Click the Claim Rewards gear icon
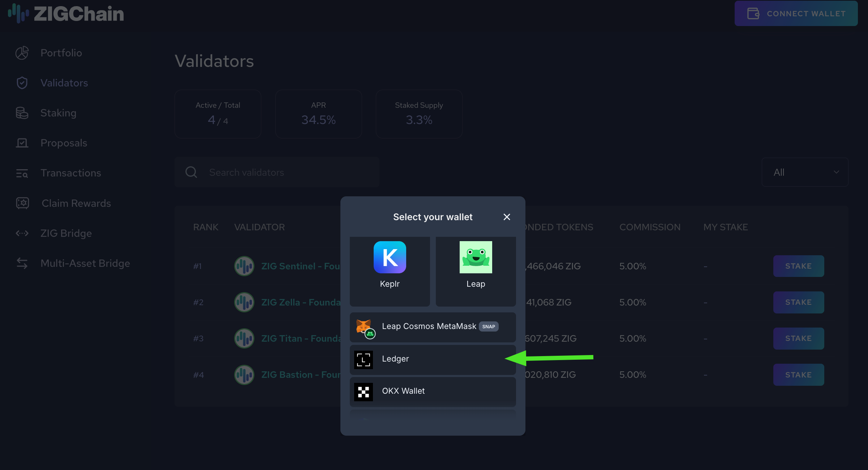868x470 pixels. tap(22, 203)
